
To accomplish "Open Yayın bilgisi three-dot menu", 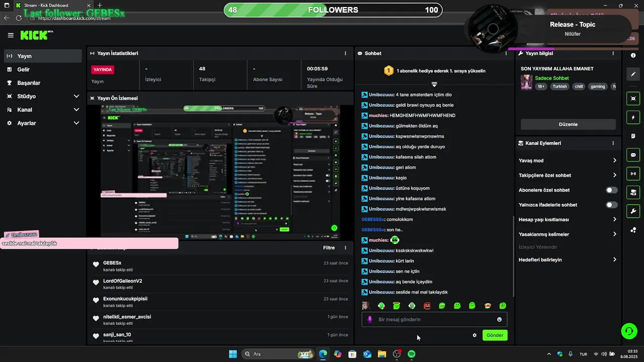I will (613, 53).
